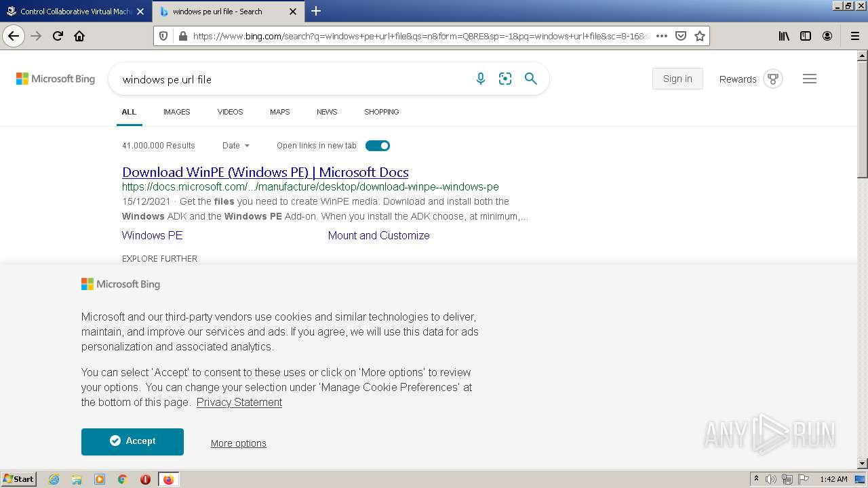The width and height of the screenshot is (868, 488).
Task: Open the Privacy Statement link
Action: coord(239,402)
